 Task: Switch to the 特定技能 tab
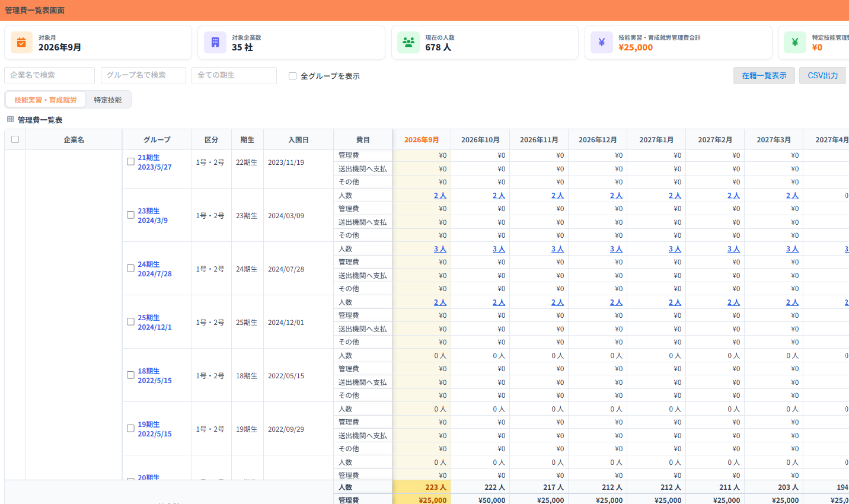[108, 100]
